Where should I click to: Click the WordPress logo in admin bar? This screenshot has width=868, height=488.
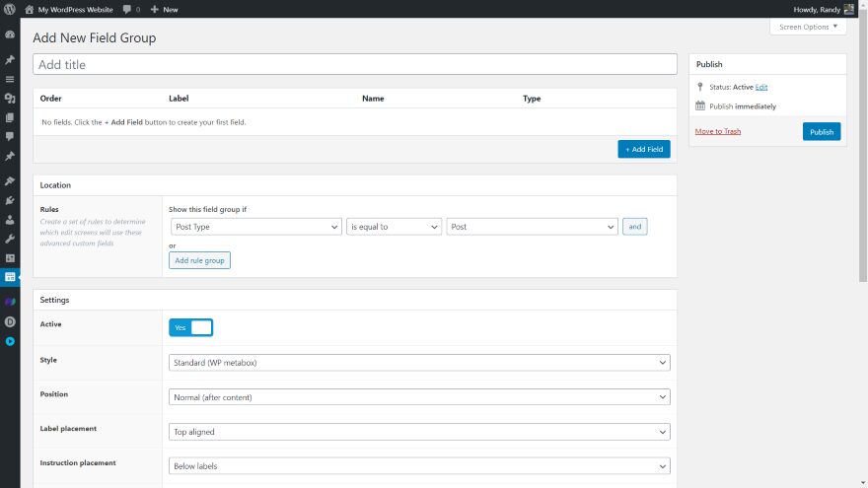point(10,10)
